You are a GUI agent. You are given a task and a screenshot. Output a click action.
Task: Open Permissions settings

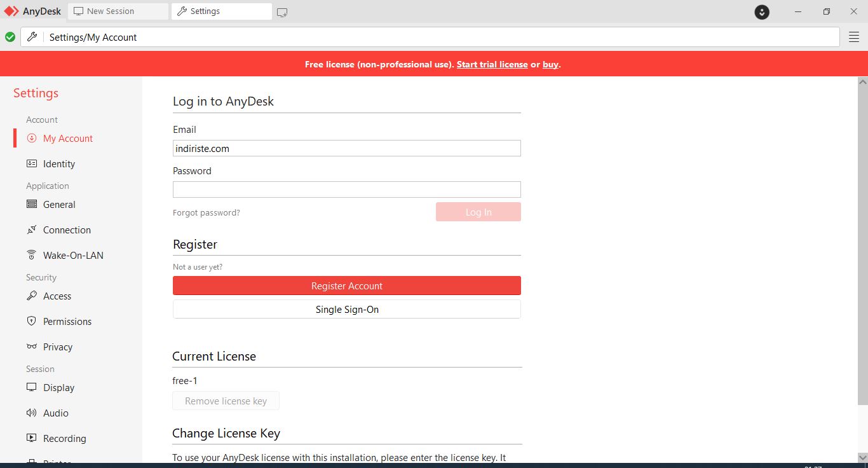[x=67, y=321]
